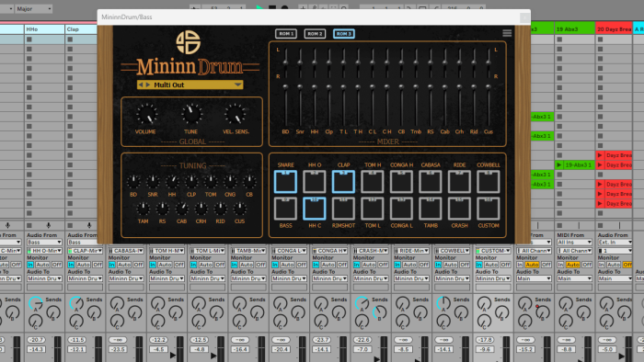
Task: Switch to ROM 2 bank
Action: point(315,34)
